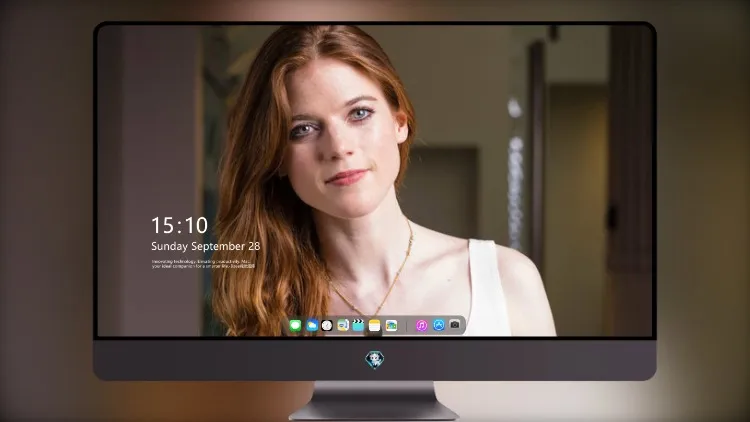Open the pink iTunes music app in the dock
750x422 pixels.
pos(421,326)
